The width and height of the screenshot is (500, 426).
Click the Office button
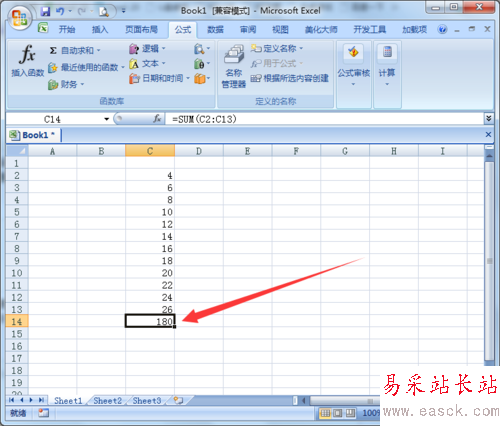point(19,18)
